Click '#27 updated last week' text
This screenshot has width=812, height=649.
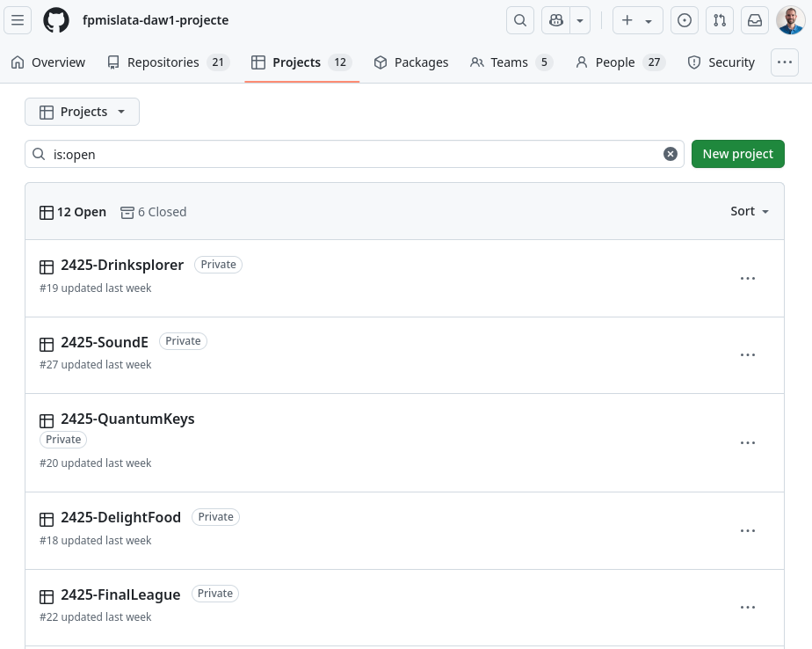95,365
